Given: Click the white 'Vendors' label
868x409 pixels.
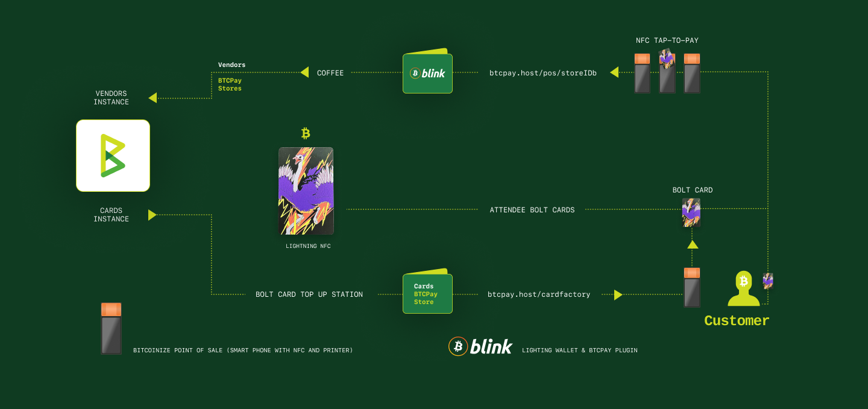Looking at the screenshot, I should point(232,65).
